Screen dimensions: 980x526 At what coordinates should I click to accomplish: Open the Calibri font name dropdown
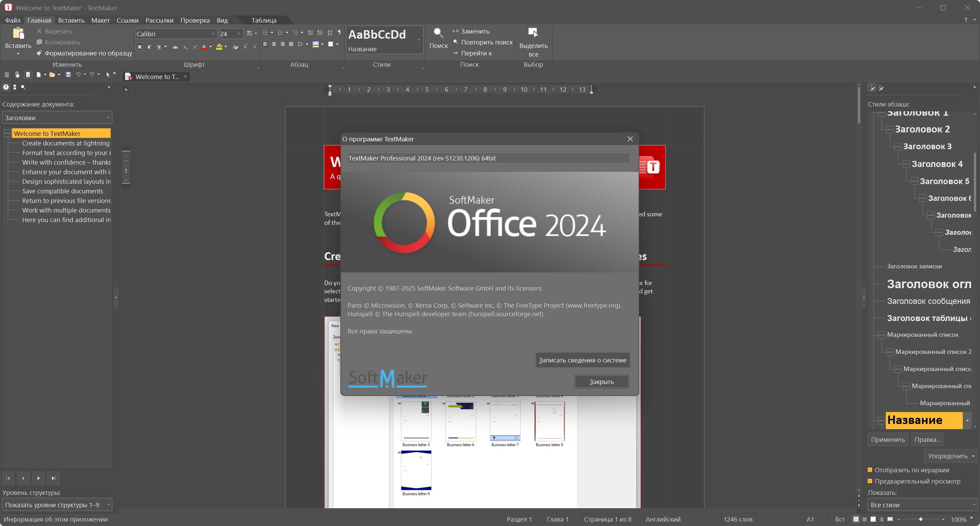213,34
